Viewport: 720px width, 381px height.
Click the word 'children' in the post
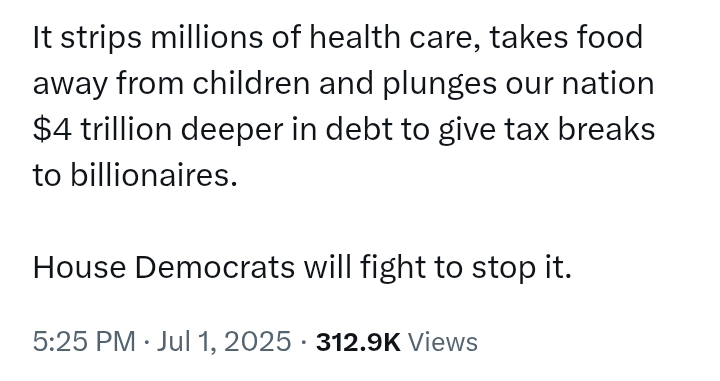point(251,83)
